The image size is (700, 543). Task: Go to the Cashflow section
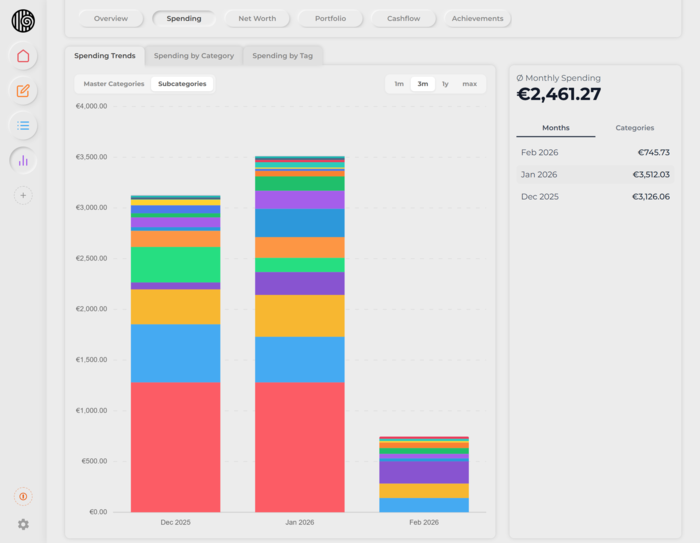[x=404, y=19]
